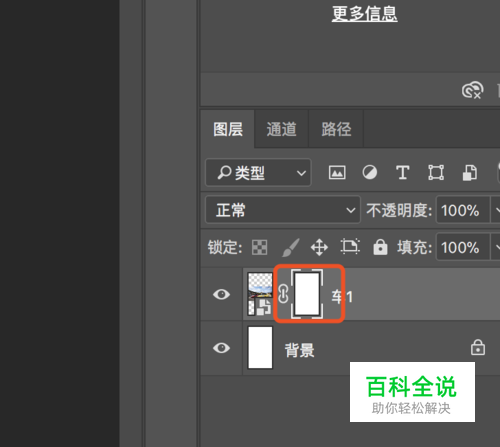
Task: Click the 填充 100% value field
Action: pyautogui.click(x=463, y=247)
